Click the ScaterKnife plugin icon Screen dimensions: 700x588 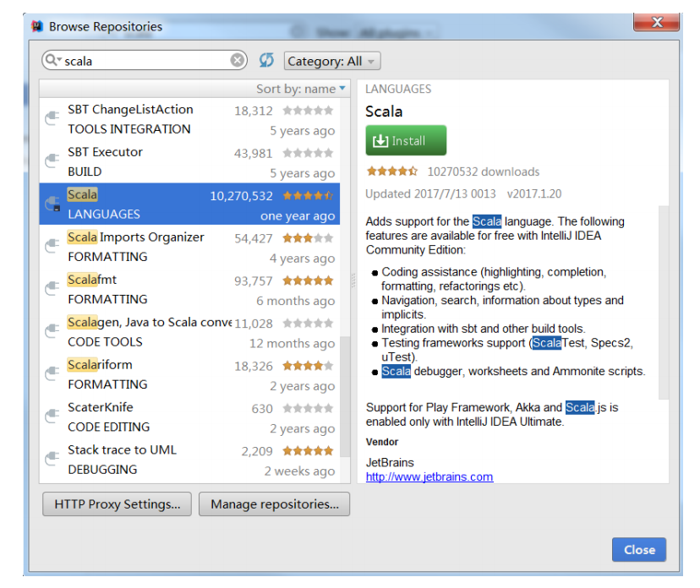tap(52, 416)
